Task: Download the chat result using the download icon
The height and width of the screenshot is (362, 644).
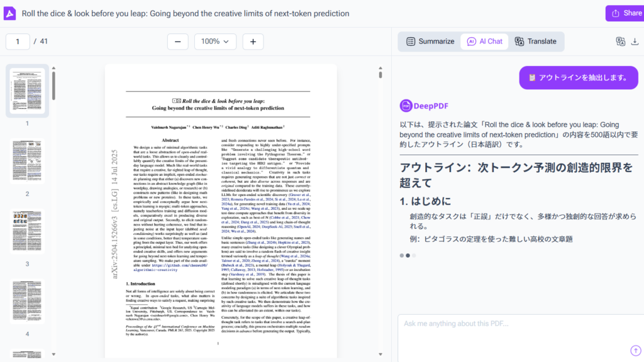Action: tap(635, 41)
